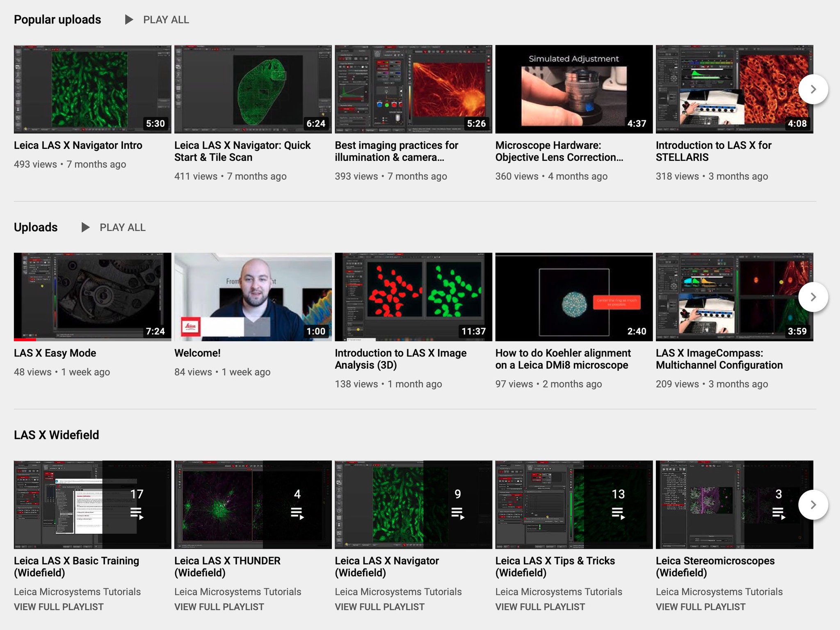This screenshot has height=630, width=840.
Task: Click Leica Microsystems Tutorials under Tips & Tricks
Action: 559,592
